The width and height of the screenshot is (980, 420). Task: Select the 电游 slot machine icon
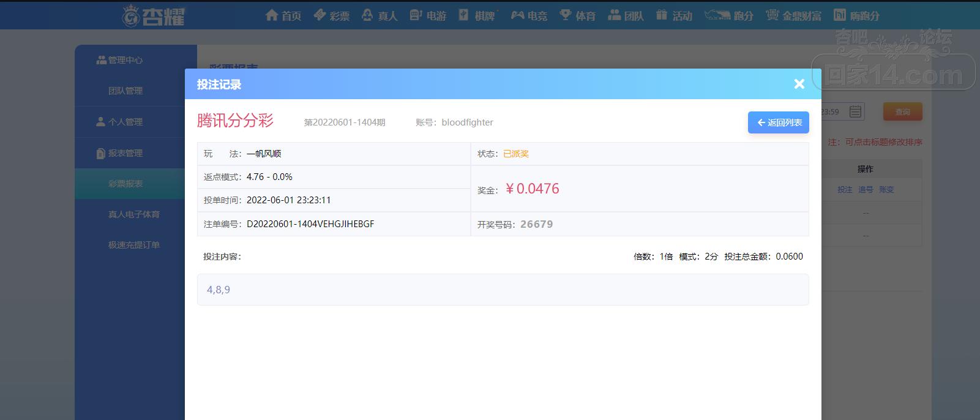click(416, 15)
